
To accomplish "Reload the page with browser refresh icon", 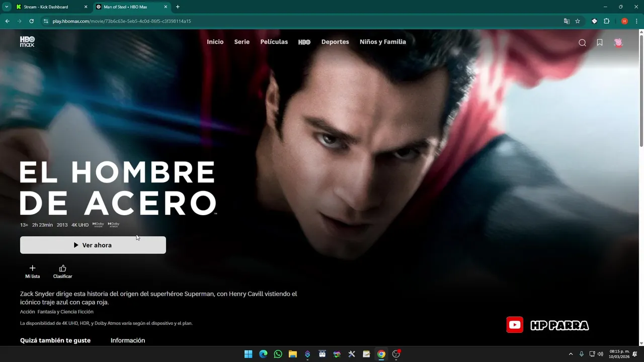I will pos(31,21).
